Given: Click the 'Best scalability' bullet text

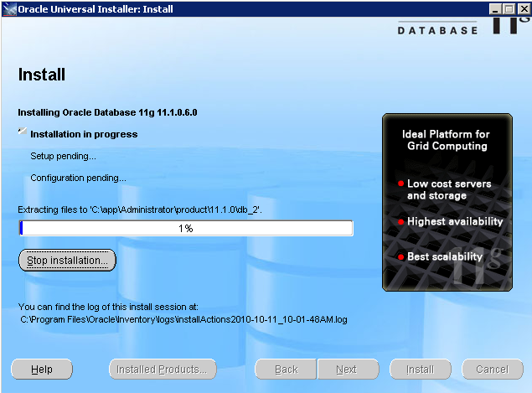Looking at the screenshot, I should pyautogui.click(x=445, y=256).
